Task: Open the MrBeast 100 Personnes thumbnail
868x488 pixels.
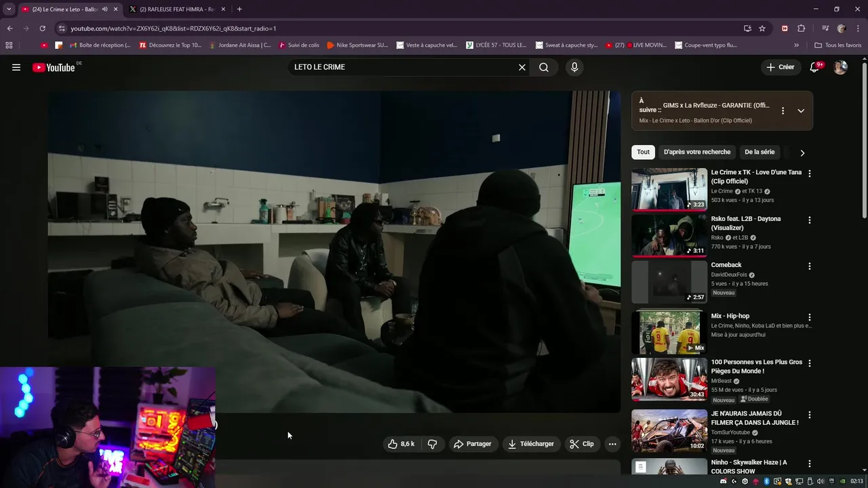Action: pyautogui.click(x=669, y=380)
